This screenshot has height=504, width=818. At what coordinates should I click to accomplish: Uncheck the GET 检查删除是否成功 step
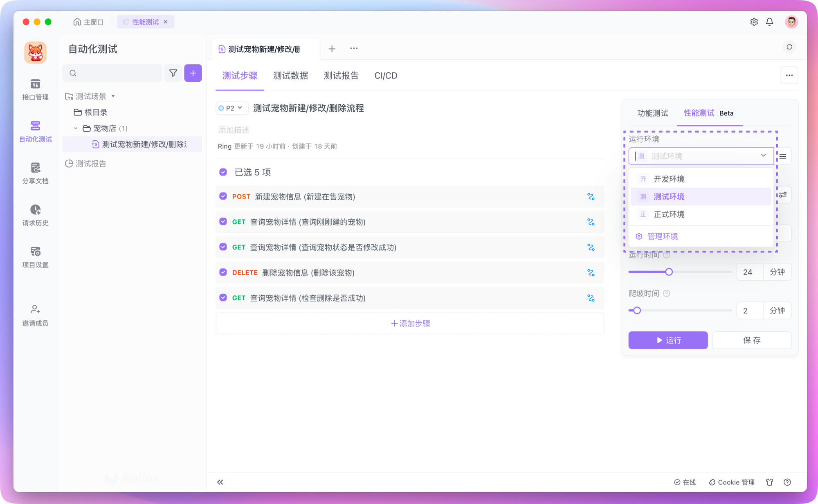click(x=223, y=298)
